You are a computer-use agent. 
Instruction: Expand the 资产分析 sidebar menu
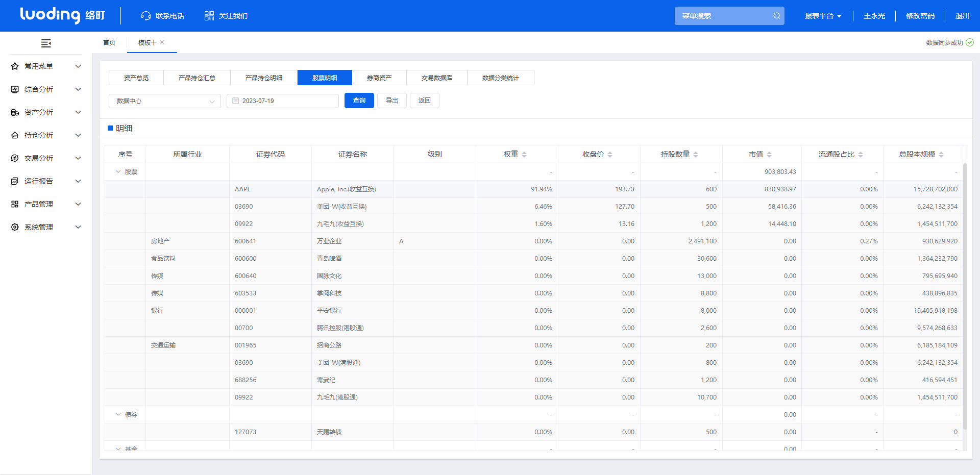pyautogui.click(x=78, y=112)
